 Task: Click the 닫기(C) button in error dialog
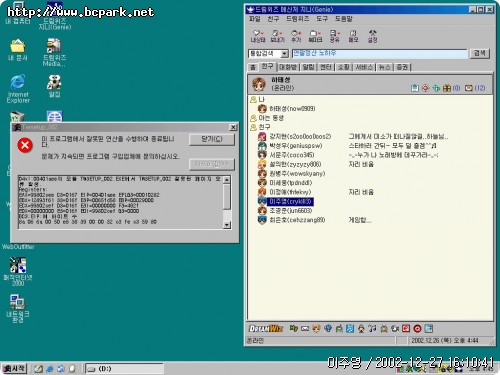[x=212, y=139]
